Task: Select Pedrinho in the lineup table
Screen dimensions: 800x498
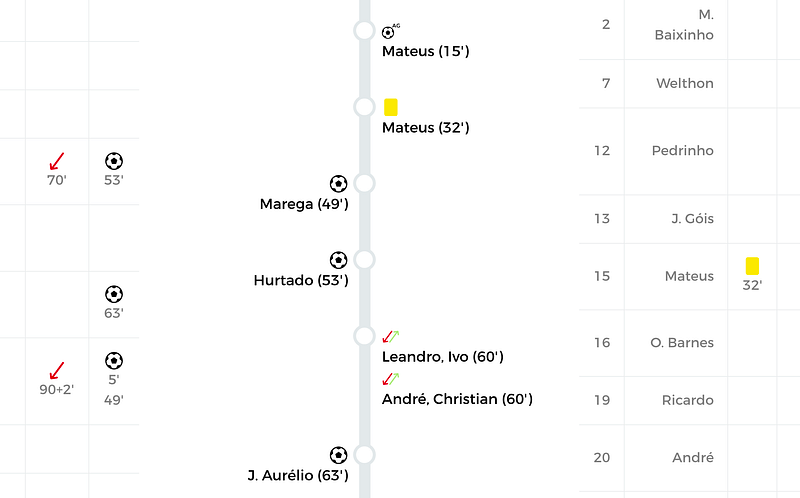Action: pyautogui.click(x=683, y=151)
